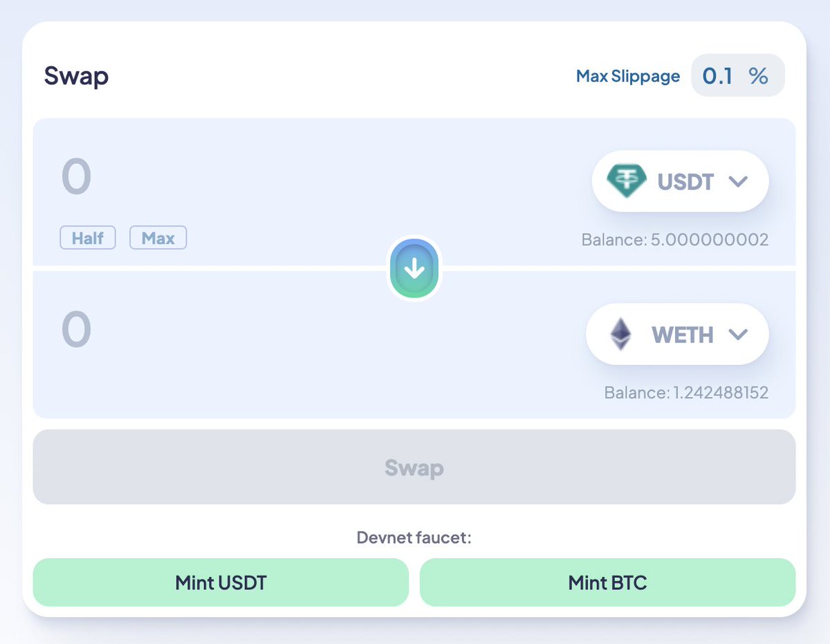Click the Devnet faucet label

(x=414, y=537)
